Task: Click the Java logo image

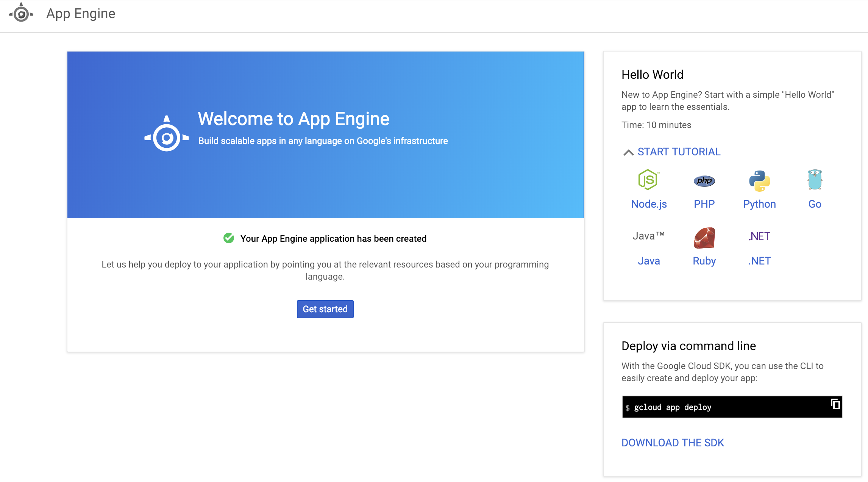Action: (648, 236)
